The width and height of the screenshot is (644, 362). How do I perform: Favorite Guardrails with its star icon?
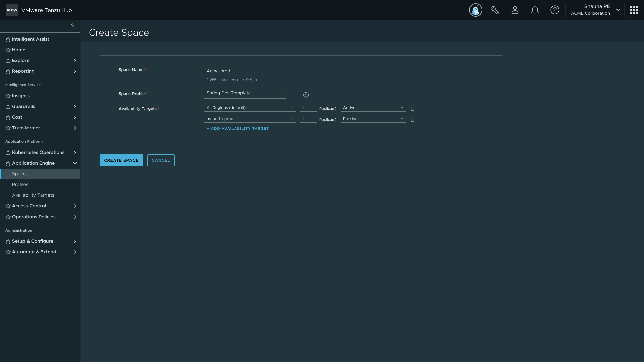coord(8,107)
